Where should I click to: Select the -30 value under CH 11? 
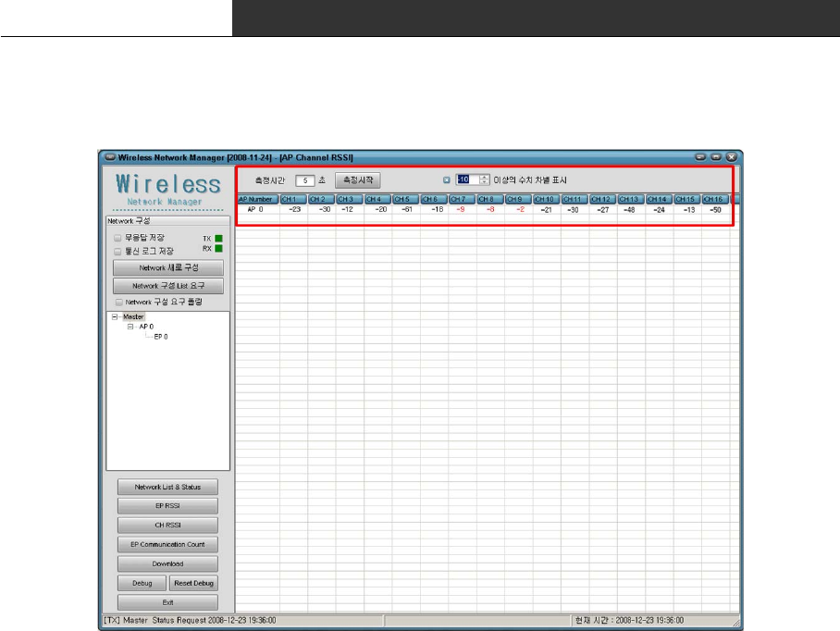[573, 210]
